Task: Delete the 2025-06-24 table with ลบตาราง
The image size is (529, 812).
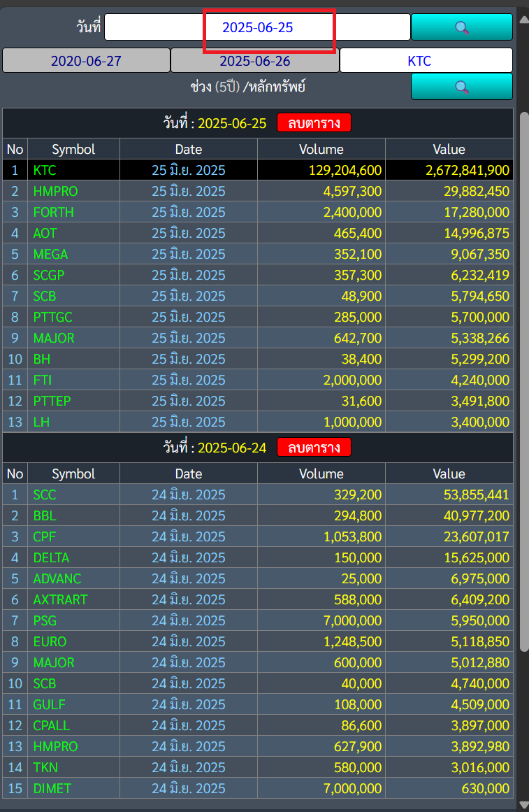Action: (x=314, y=448)
